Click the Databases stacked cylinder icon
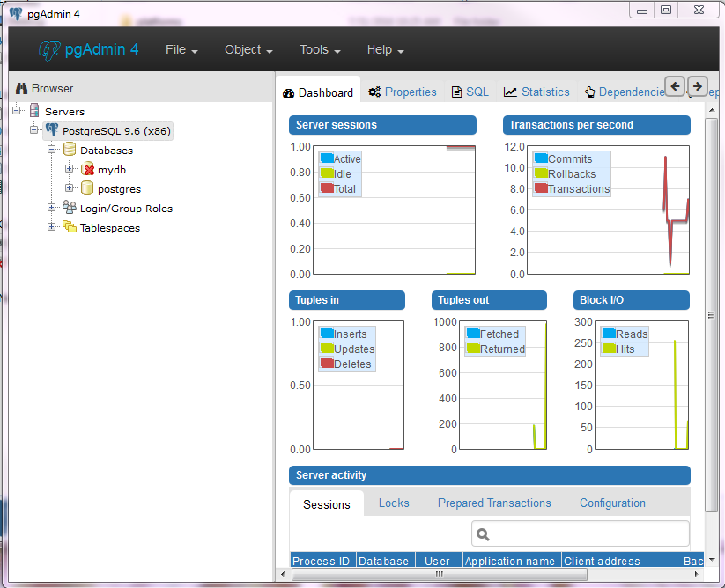Image resolution: width=725 pixels, height=588 pixels. pos(70,149)
